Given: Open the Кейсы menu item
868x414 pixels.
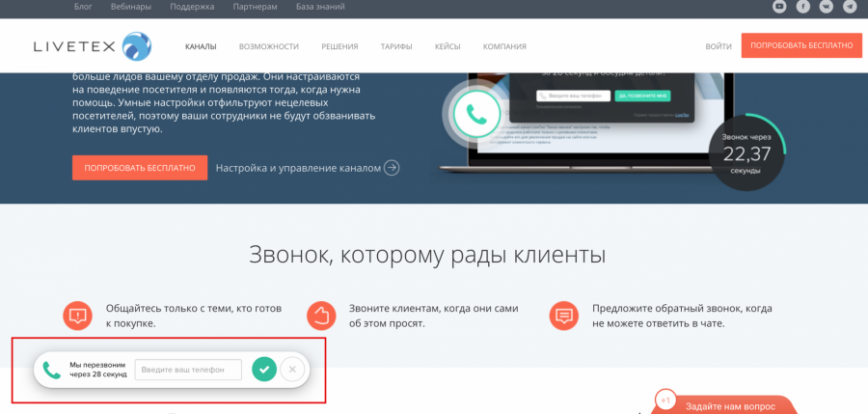Looking at the screenshot, I should point(448,46).
